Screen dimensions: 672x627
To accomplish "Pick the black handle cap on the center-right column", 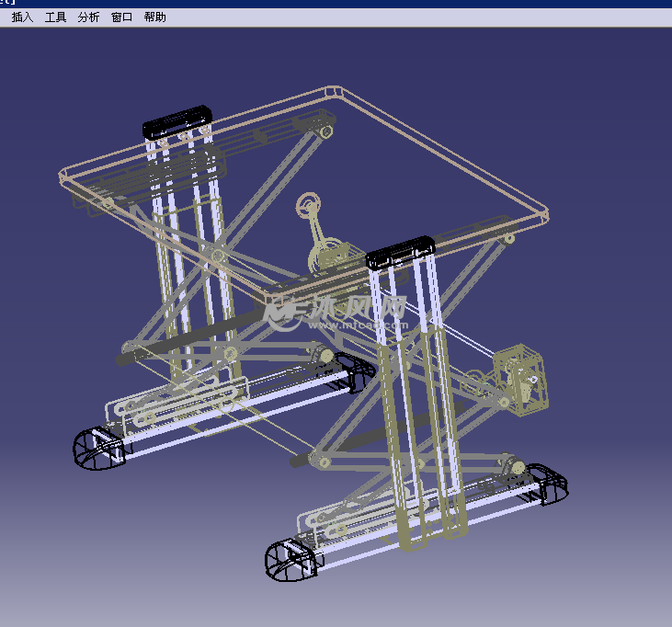I will point(401,251).
